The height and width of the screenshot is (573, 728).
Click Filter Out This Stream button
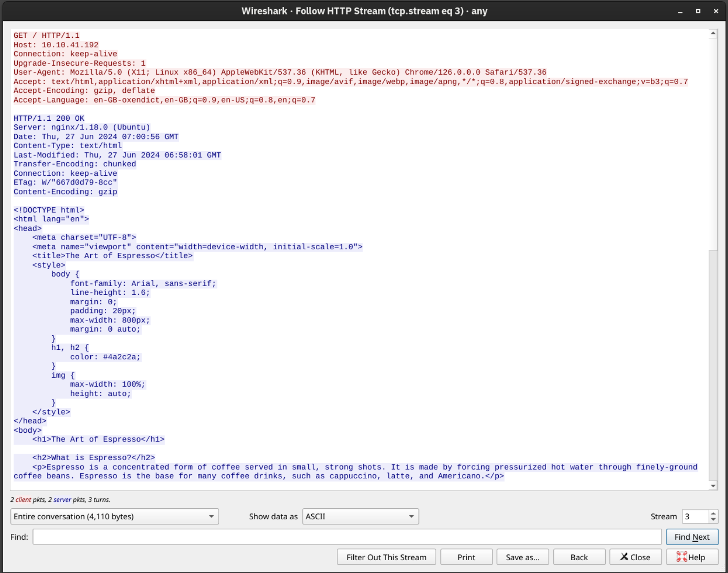click(387, 557)
